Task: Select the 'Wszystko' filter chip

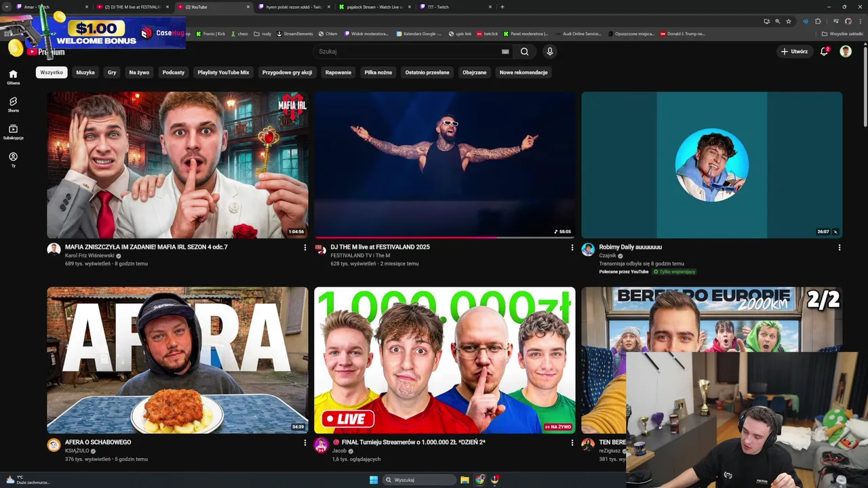Action: [x=52, y=73]
